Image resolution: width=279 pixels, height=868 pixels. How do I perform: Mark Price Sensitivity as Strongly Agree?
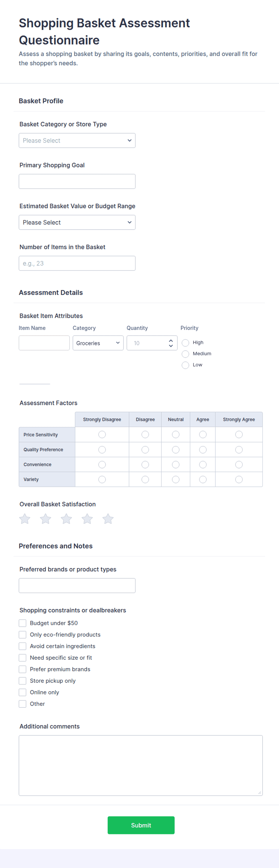[x=239, y=435]
